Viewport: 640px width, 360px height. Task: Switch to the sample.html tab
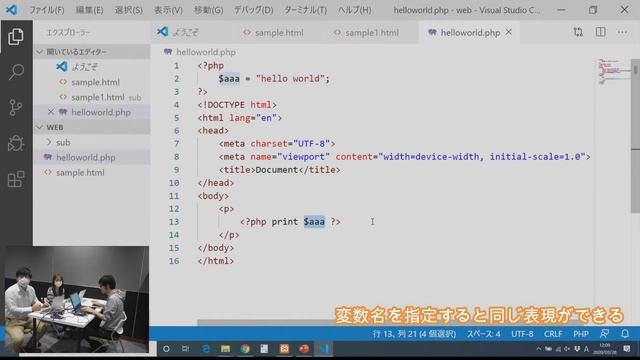click(x=279, y=32)
